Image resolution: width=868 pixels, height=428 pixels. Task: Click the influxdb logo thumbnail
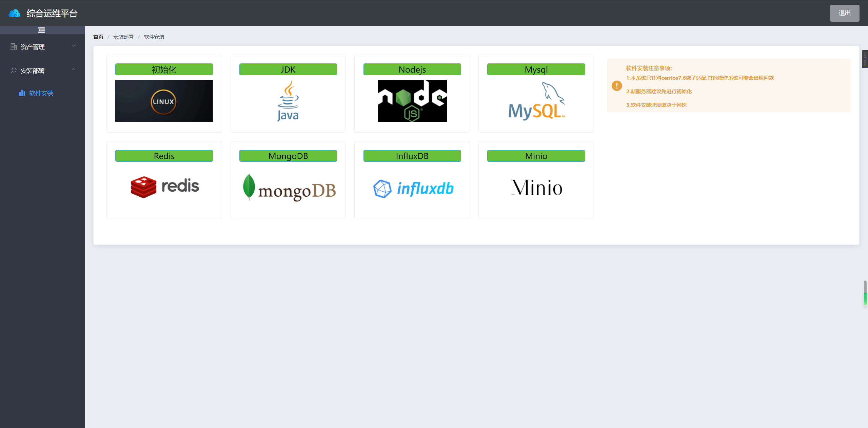pyautogui.click(x=412, y=188)
